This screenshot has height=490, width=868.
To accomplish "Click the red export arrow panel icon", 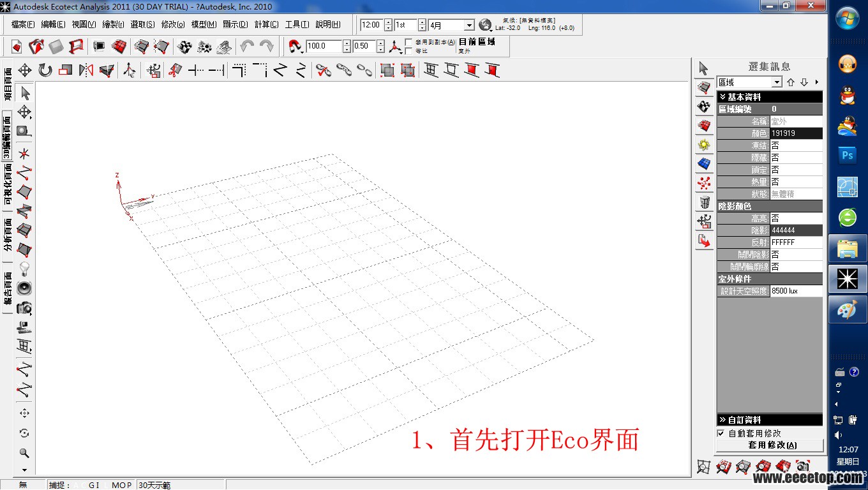I will pyautogui.click(x=704, y=241).
